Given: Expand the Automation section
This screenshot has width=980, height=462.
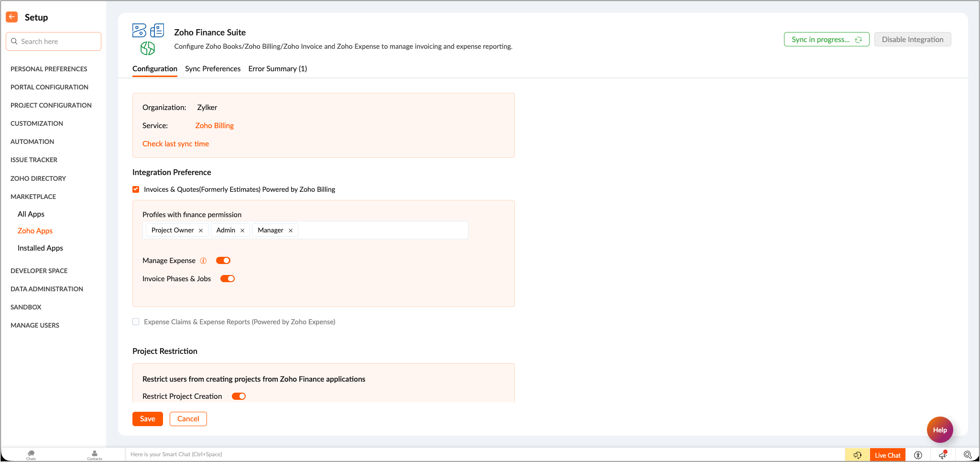Looking at the screenshot, I should tap(32, 142).
